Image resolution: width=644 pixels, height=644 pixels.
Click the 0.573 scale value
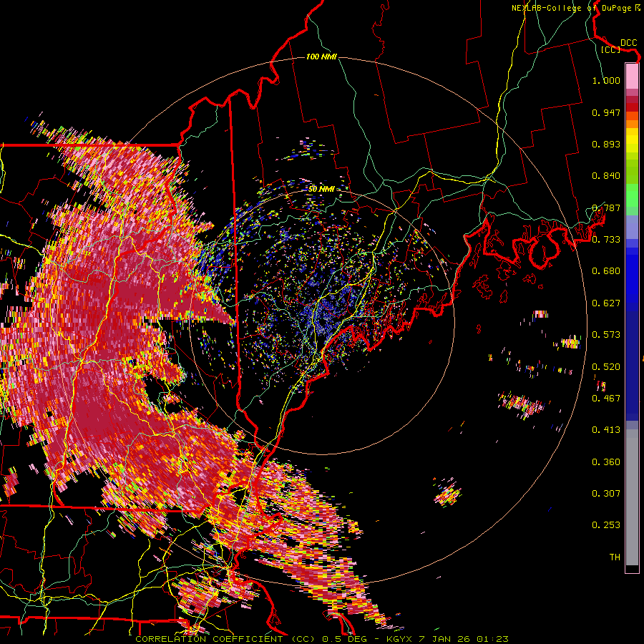coord(606,335)
